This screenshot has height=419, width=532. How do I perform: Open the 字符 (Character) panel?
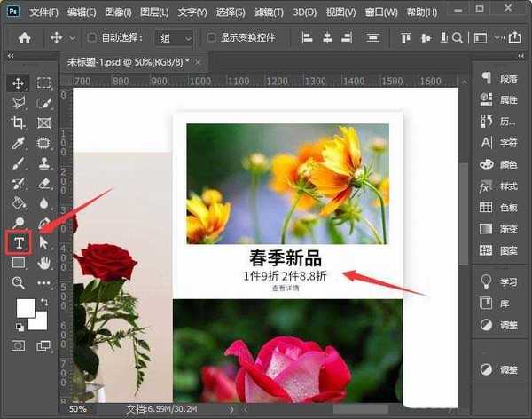click(x=500, y=142)
